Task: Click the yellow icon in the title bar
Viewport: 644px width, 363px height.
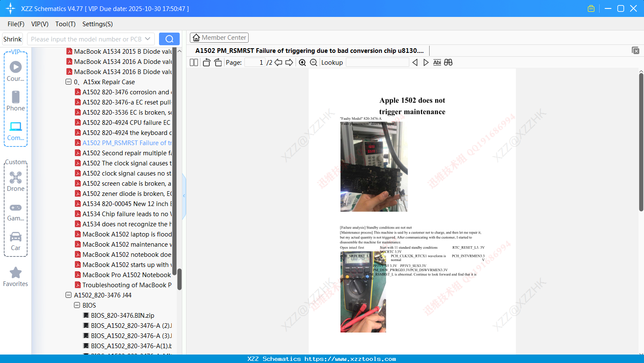Action: tap(591, 8)
